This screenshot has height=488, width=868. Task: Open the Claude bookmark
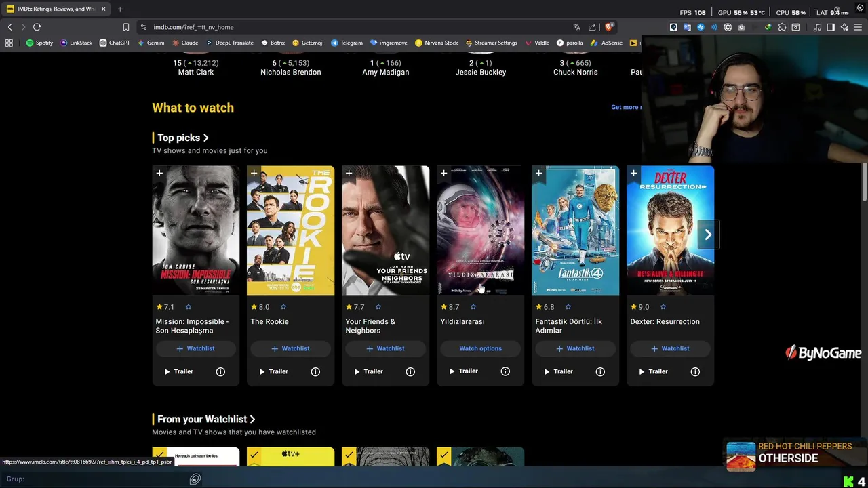pos(185,43)
